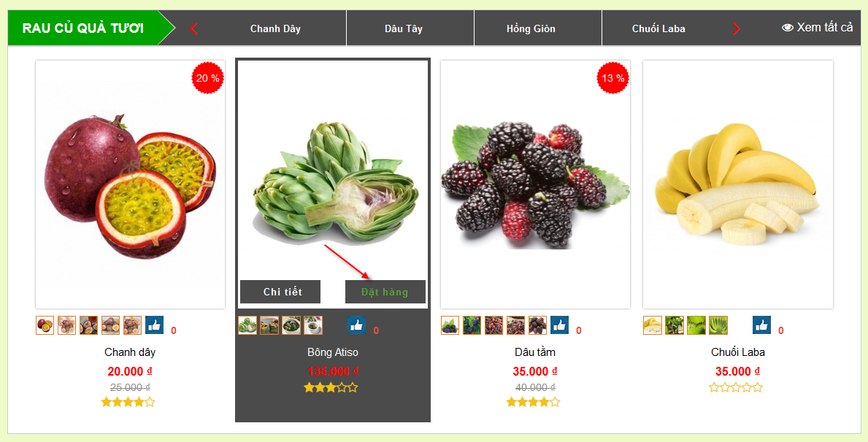Order artichoke with Đặt hàng button
This screenshot has width=868, height=442.
point(385,292)
